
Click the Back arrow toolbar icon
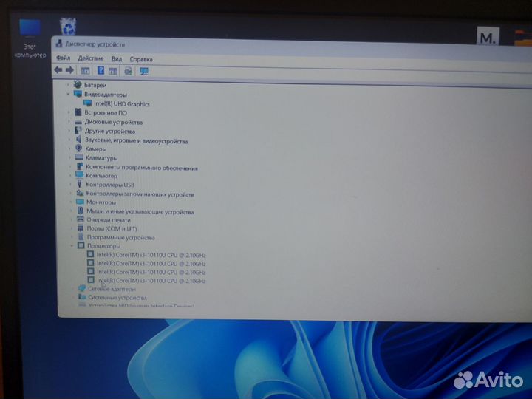[58, 70]
